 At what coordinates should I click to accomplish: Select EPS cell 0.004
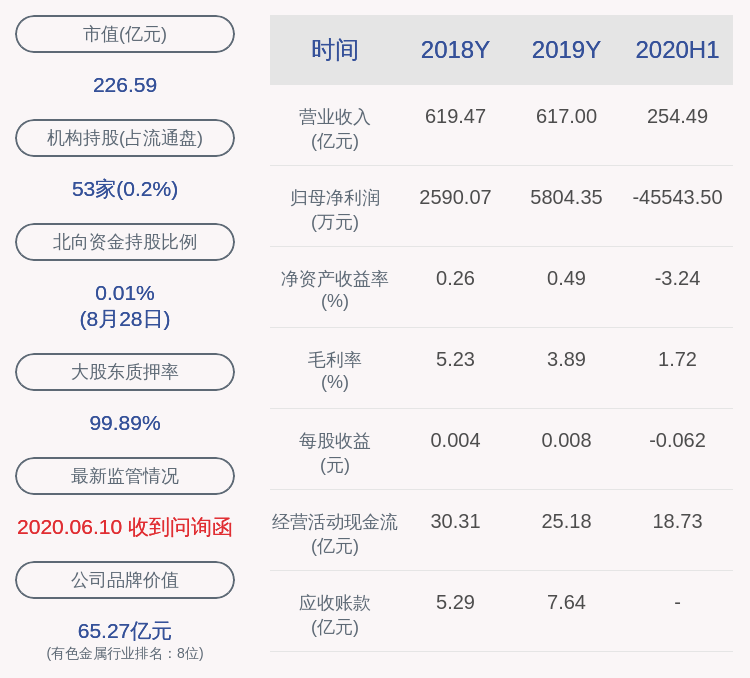pyautogui.click(x=455, y=440)
